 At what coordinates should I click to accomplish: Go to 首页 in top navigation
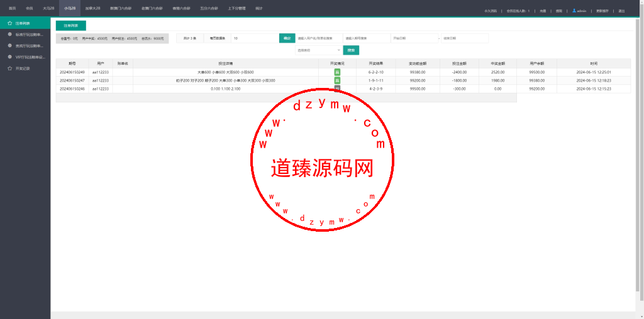[13, 8]
